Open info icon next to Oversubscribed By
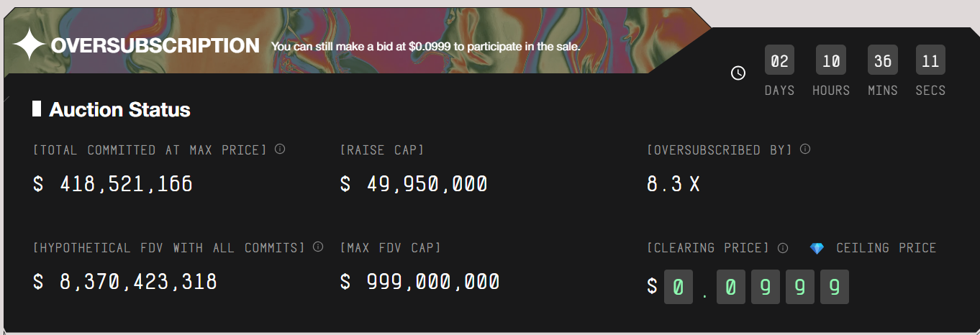The height and width of the screenshot is (335, 980). pos(805,150)
